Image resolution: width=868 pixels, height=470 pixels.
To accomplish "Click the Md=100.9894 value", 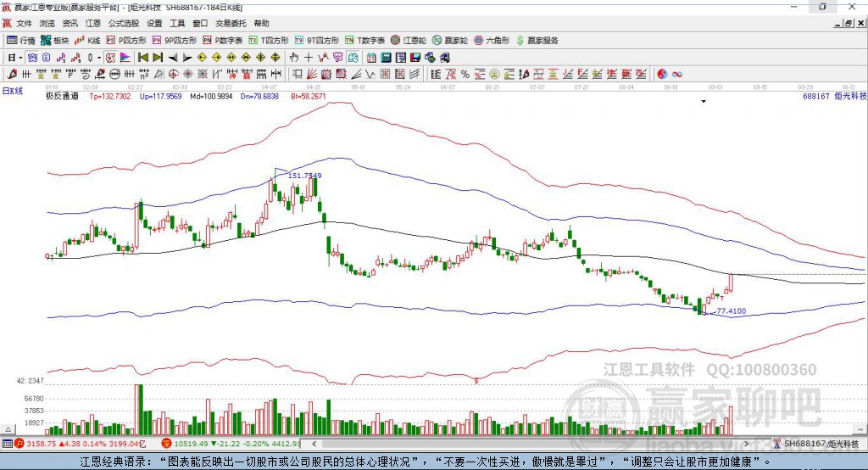I will [211, 96].
